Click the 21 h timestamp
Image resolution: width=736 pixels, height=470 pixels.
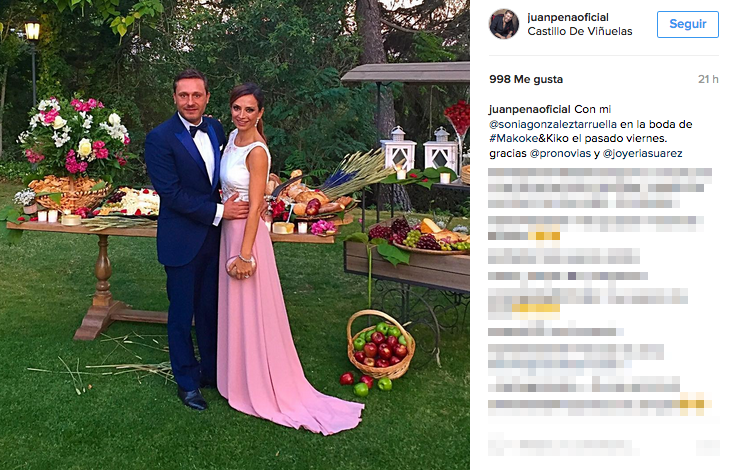pos(708,79)
